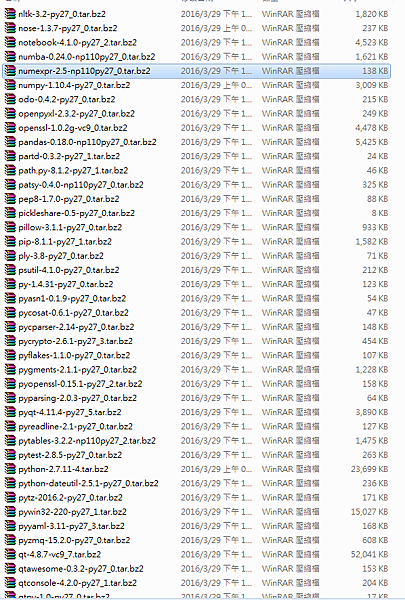Select file pyqt-4.11.4-py27_5.tar.bz2
Screen dimensions: 405x600
pos(70,412)
